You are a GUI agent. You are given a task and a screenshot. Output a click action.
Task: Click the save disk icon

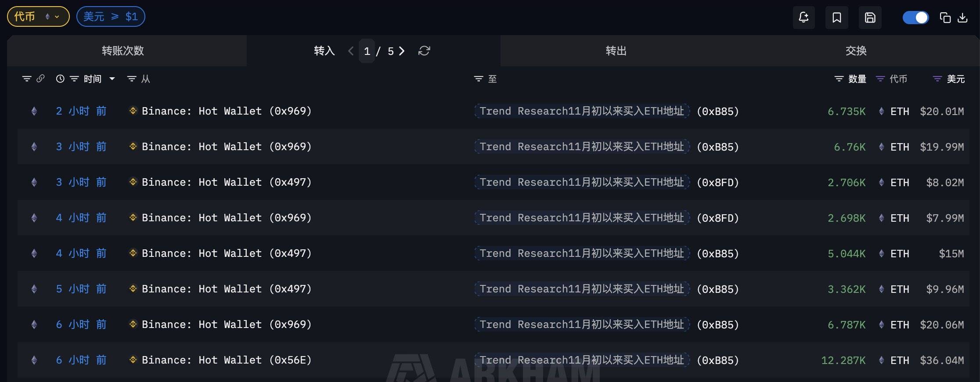pos(870,18)
